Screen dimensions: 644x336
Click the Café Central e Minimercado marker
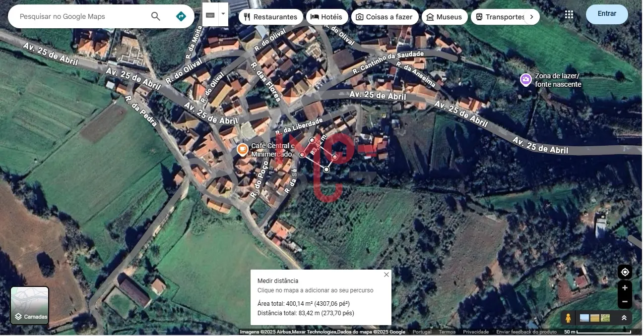(x=242, y=149)
